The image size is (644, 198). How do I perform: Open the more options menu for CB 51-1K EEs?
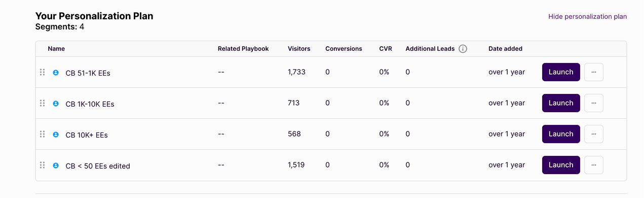click(x=594, y=72)
